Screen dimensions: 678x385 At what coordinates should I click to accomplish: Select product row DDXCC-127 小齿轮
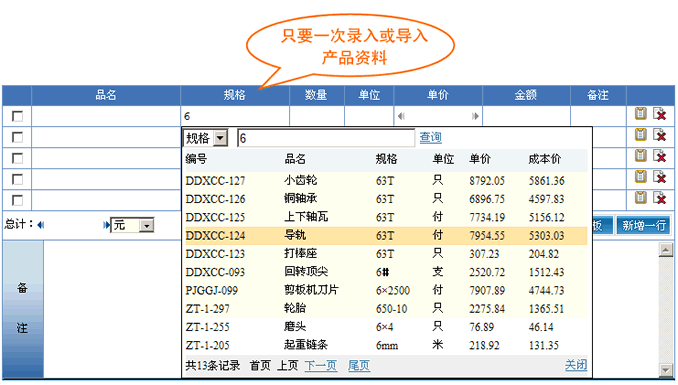coord(386,181)
